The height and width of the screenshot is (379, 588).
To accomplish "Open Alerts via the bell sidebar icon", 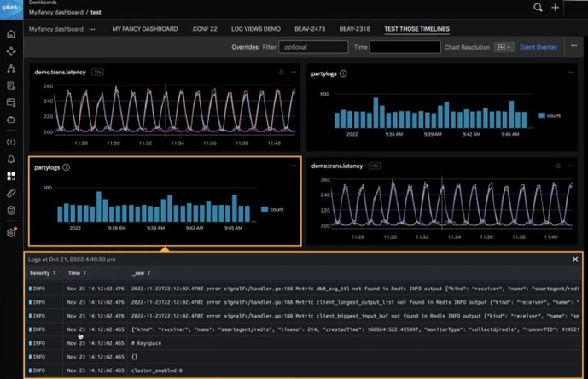I will click(x=11, y=160).
